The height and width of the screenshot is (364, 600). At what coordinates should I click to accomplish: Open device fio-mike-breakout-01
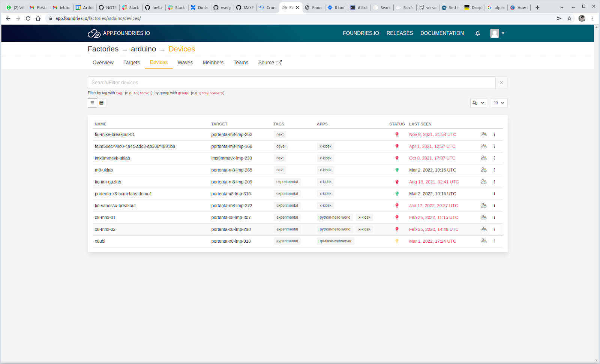tap(115, 134)
